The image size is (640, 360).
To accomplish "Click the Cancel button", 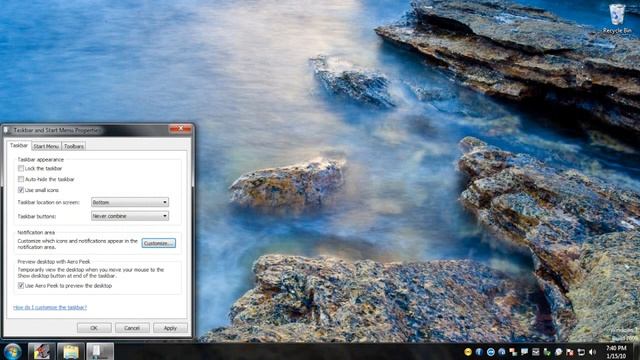I will [132, 328].
